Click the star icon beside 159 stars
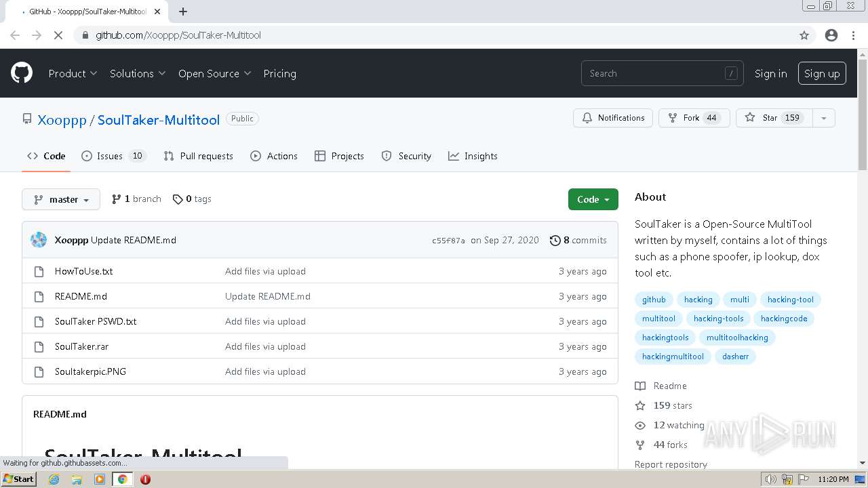Viewport: 868px width, 488px height. [640, 405]
